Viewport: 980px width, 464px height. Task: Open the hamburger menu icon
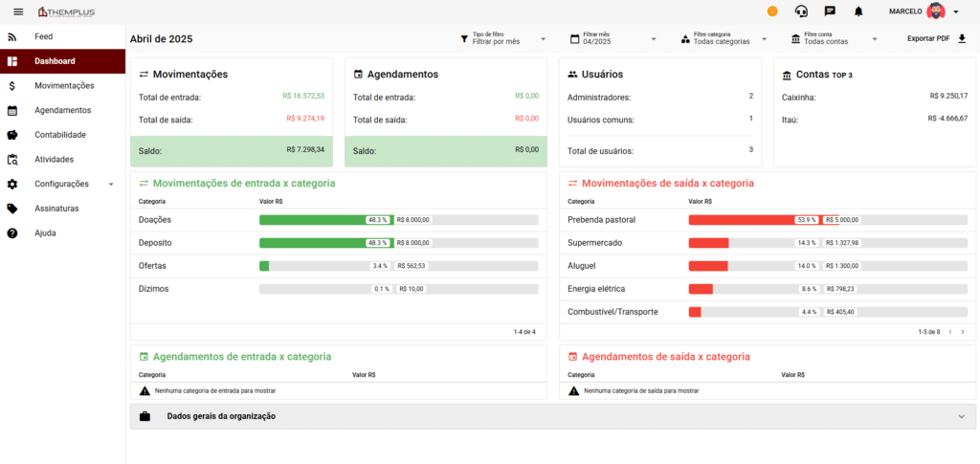coord(18,11)
